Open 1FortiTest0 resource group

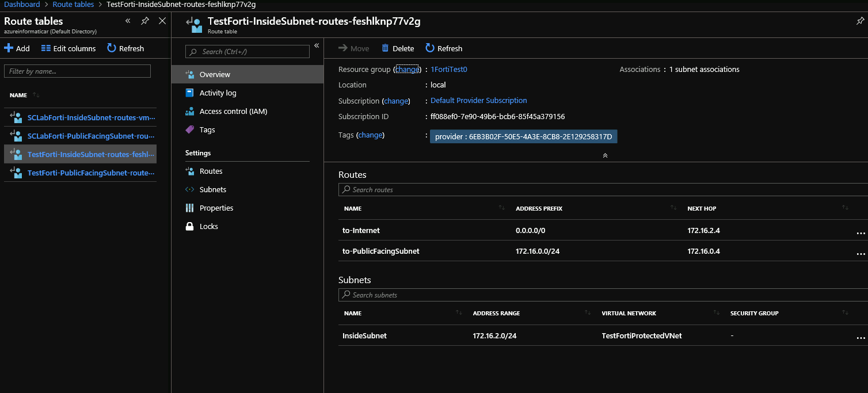point(449,69)
